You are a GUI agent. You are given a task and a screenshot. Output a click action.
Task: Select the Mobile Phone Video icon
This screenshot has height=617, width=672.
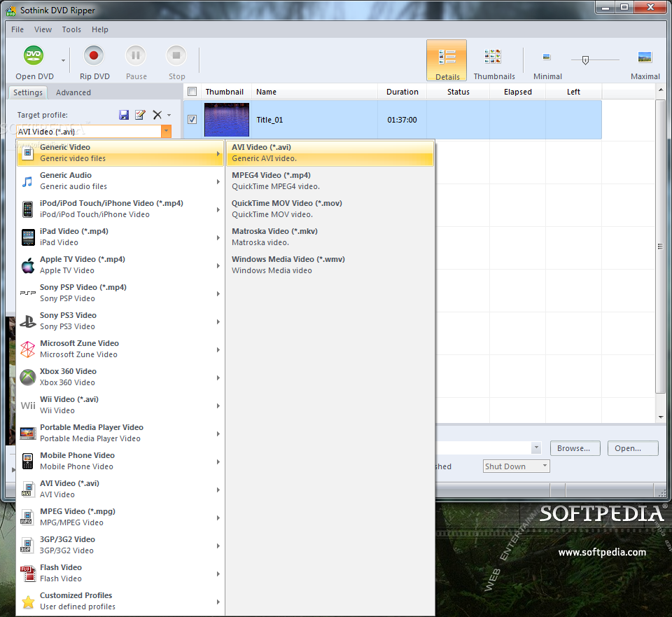pyautogui.click(x=28, y=462)
